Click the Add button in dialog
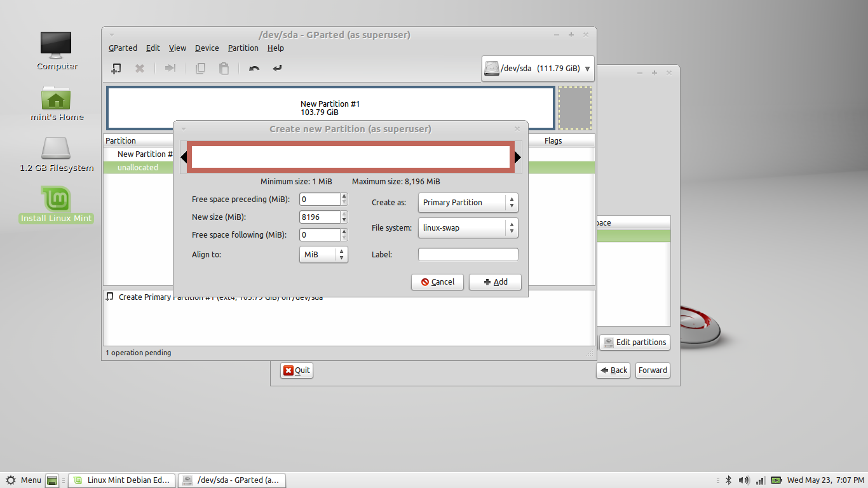 coord(496,282)
